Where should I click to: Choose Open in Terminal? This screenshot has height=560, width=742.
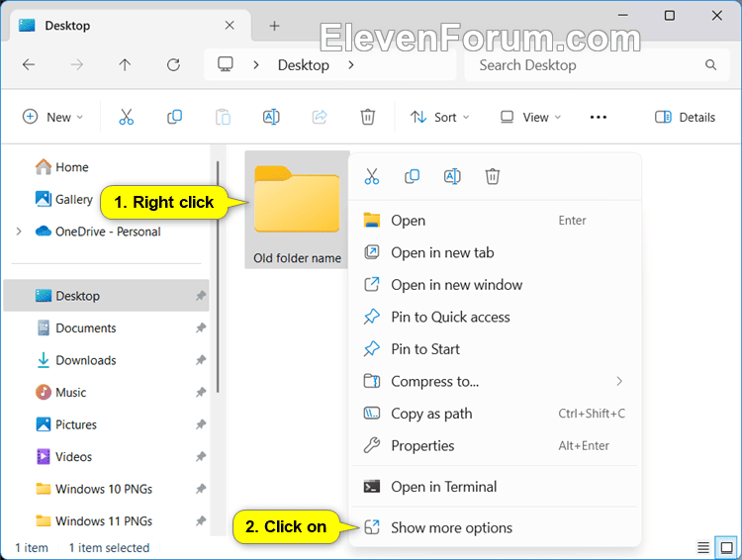pos(496,487)
